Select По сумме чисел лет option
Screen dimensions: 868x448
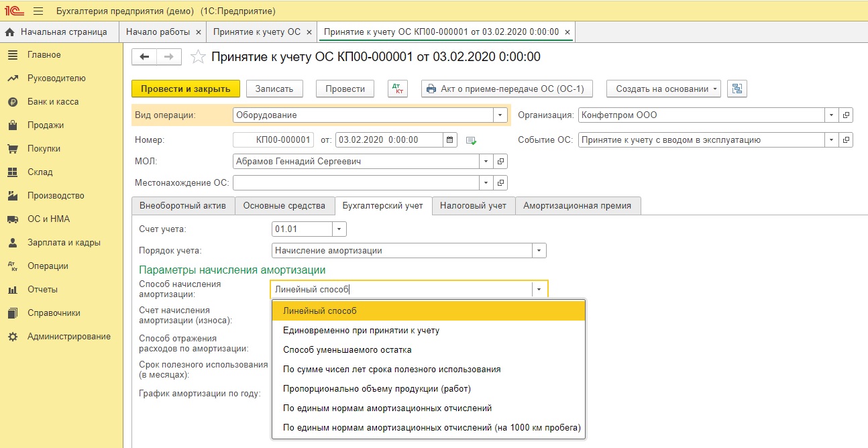429,370
